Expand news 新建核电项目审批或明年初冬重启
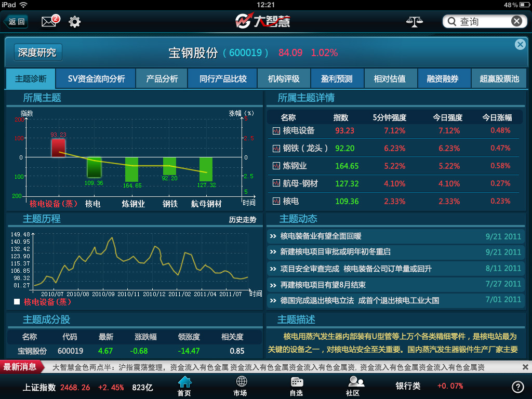Screen dimensions: 532x399 point(395,252)
